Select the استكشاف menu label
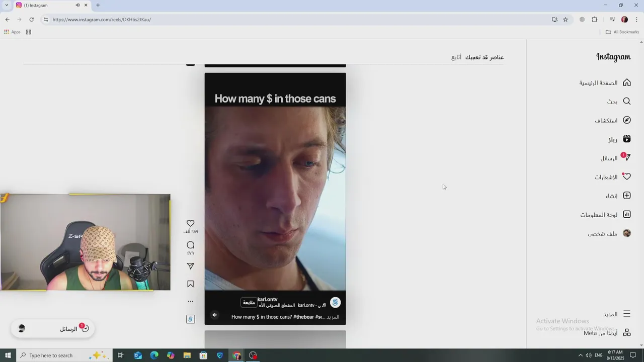Image resolution: width=644 pixels, height=362 pixels. pos(606,121)
